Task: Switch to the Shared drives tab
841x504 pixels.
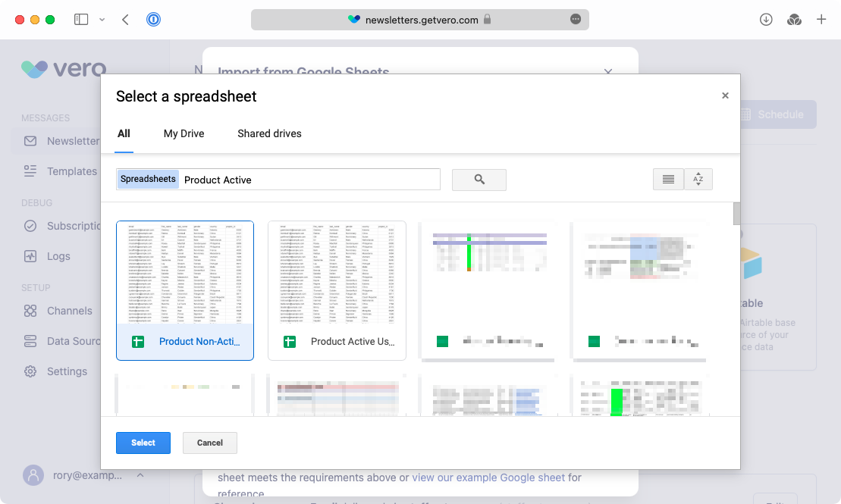Action: point(269,133)
